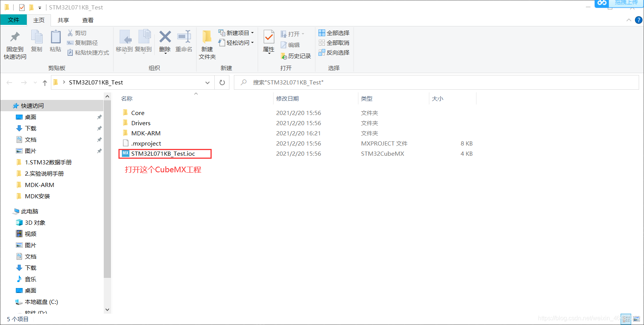Expand the address bar history dropdown
The image size is (644, 325).
coord(207,83)
